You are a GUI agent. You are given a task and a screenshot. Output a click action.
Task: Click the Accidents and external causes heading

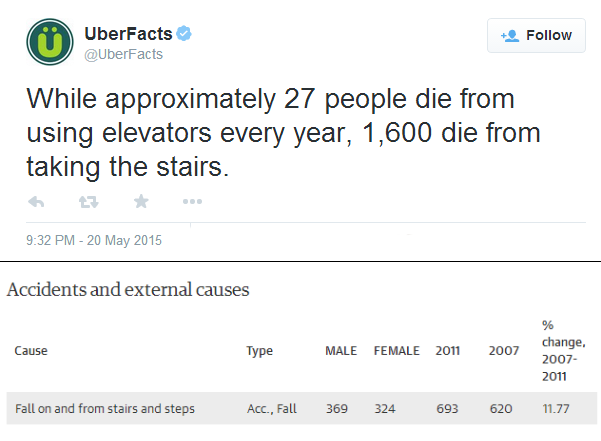128,290
